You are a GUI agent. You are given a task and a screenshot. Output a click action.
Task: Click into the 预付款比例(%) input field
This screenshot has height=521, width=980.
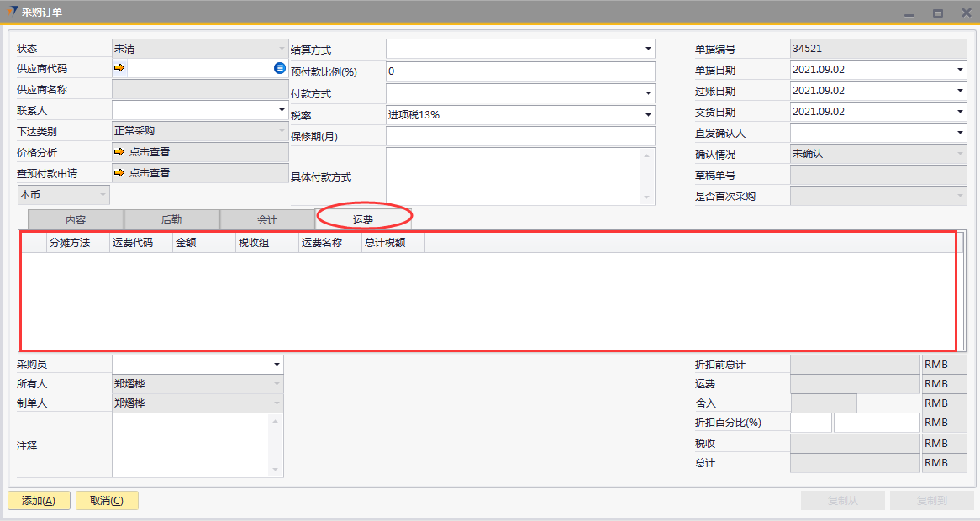[x=519, y=71]
